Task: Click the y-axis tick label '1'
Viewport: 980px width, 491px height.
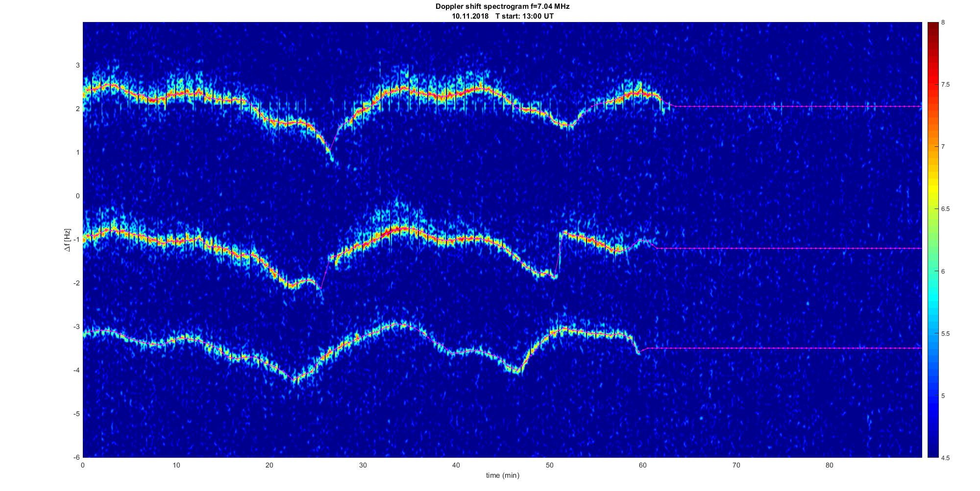Action: pos(77,152)
